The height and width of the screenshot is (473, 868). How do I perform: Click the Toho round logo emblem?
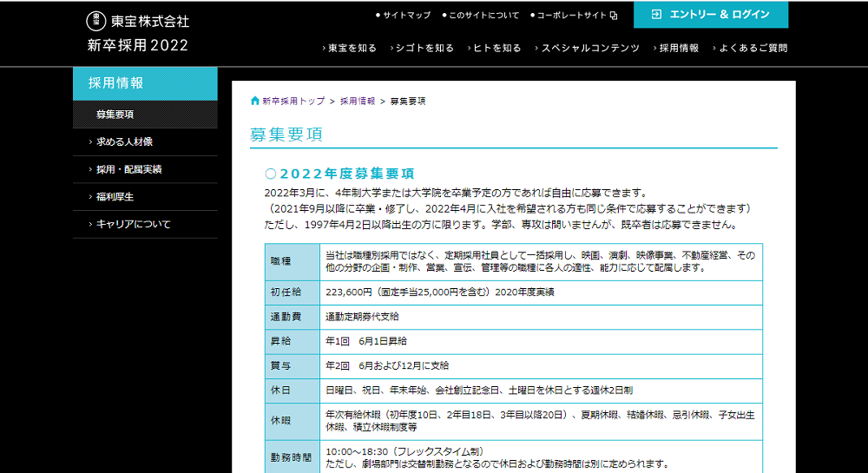coord(95,21)
